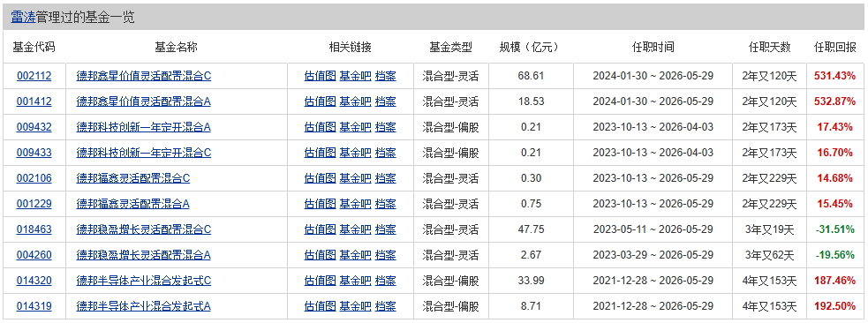Click 估值图 in the 001412 row

point(320,101)
